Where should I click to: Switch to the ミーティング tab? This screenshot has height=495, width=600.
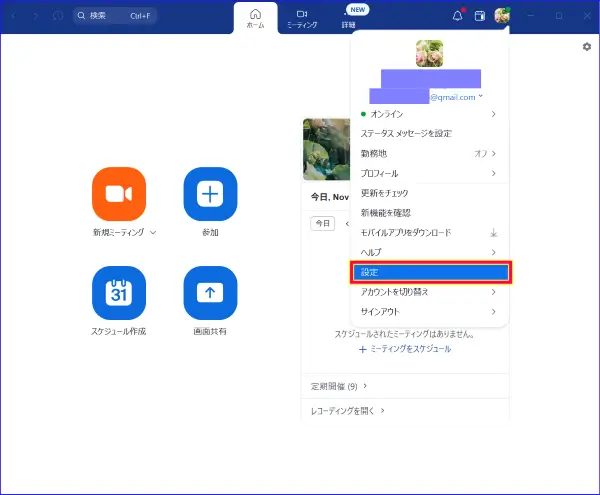[x=302, y=19]
